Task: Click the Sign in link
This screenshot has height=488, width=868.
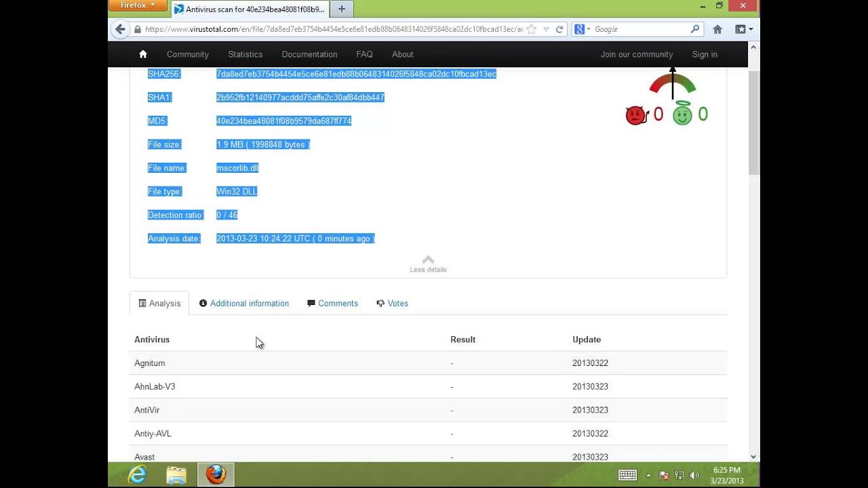Action: click(x=705, y=54)
